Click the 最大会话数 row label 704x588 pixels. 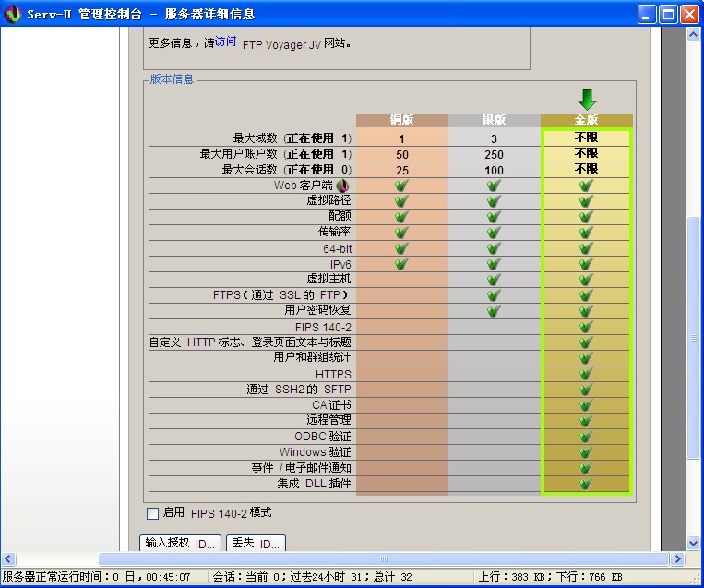point(286,170)
